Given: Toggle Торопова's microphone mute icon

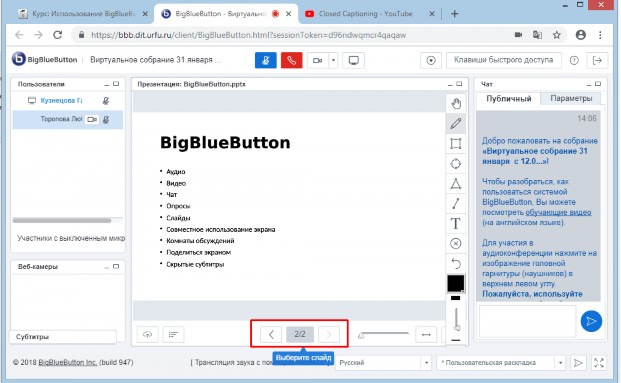Looking at the screenshot, I should [x=106, y=120].
